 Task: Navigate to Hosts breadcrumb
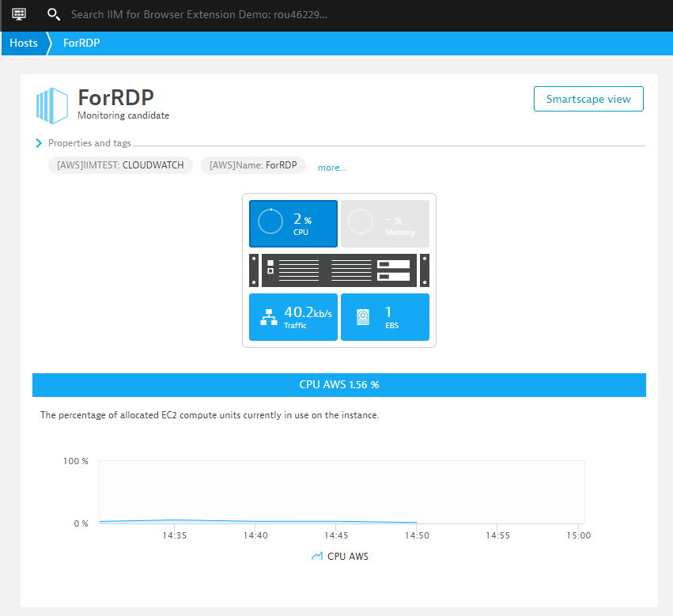[x=24, y=43]
